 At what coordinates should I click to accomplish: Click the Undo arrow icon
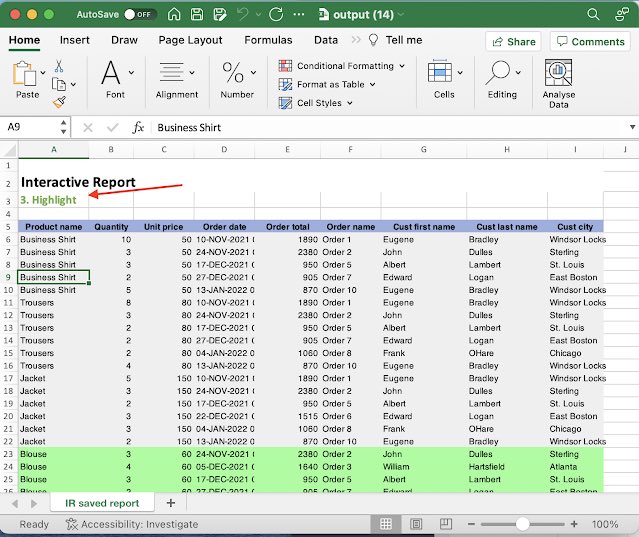tap(242, 15)
